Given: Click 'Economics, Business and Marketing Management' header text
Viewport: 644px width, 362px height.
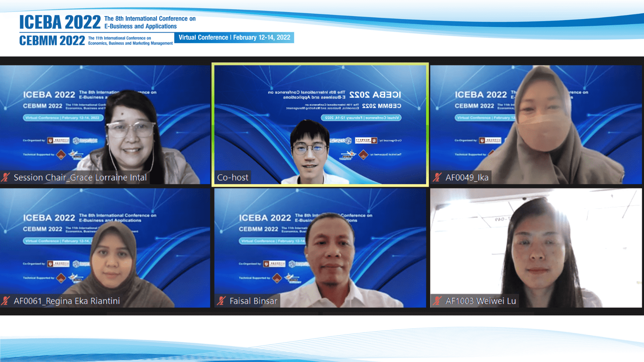Looking at the screenshot, I should click(x=130, y=43).
